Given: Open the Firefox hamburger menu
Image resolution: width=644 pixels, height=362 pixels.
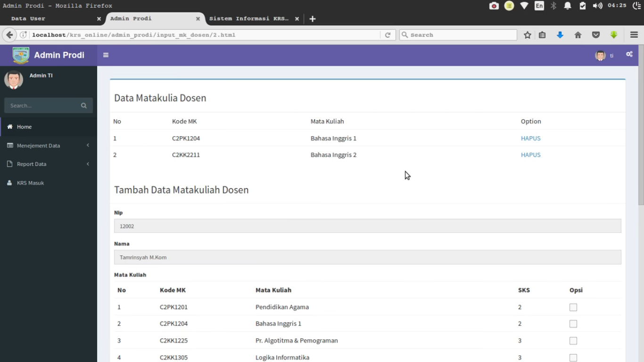Looking at the screenshot, I should (x=634, y=35).
